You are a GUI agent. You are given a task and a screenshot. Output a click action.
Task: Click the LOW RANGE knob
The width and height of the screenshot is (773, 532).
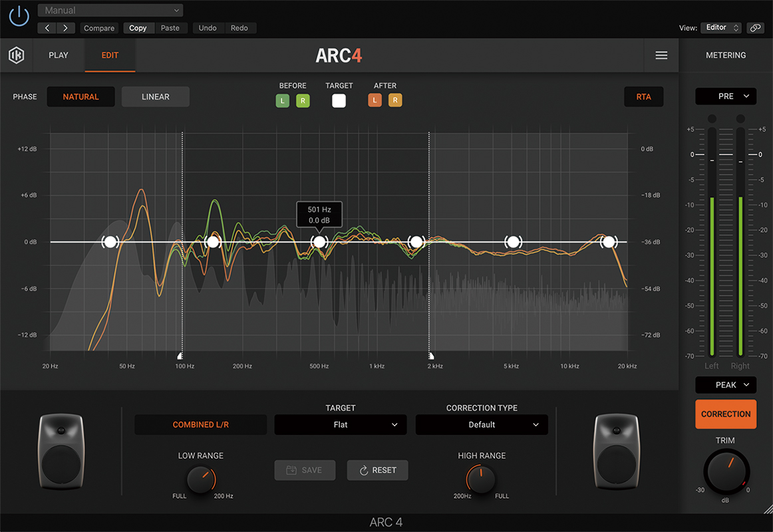(x=201, y=479)
